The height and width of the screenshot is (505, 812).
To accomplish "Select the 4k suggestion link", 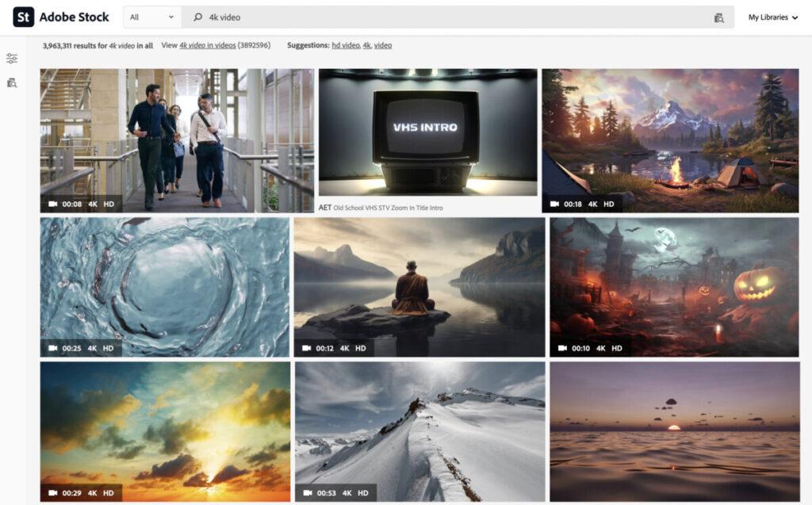I will (x=366, y=46).
